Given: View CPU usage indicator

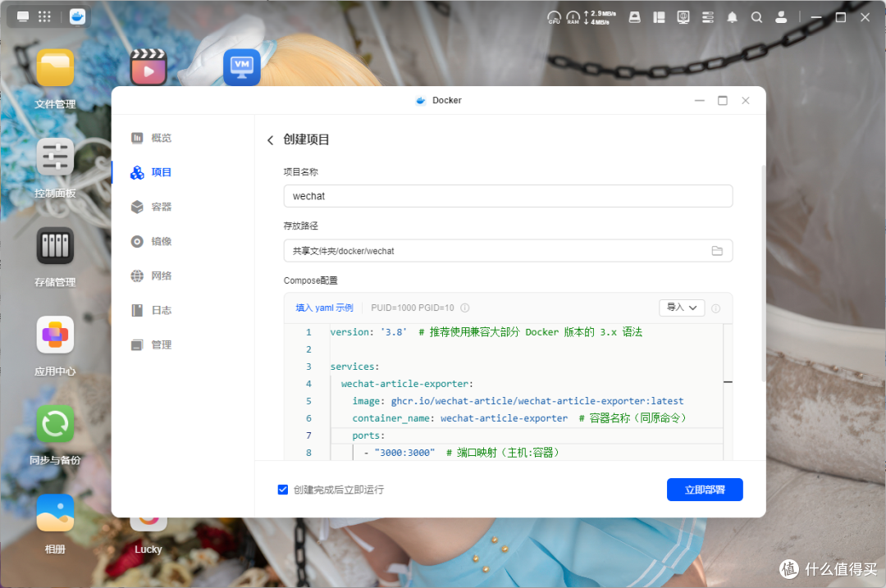Looking at the screenshot, I should [554, 17].
